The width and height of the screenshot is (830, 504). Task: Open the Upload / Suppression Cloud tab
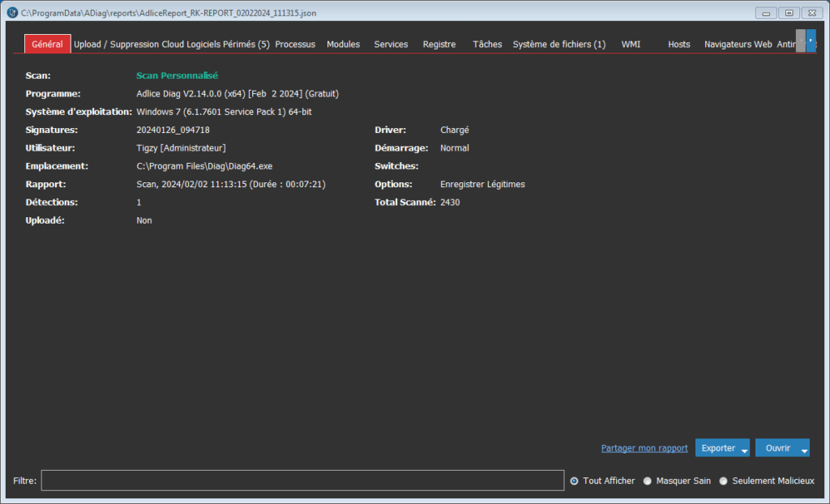(130, 45)
